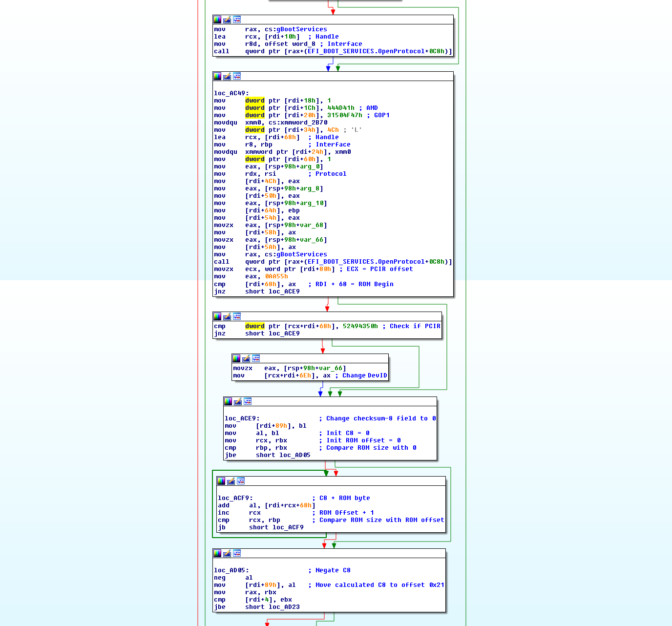
Task: Click group-nodes icon on Change DevID block
Action: (256, 358)
